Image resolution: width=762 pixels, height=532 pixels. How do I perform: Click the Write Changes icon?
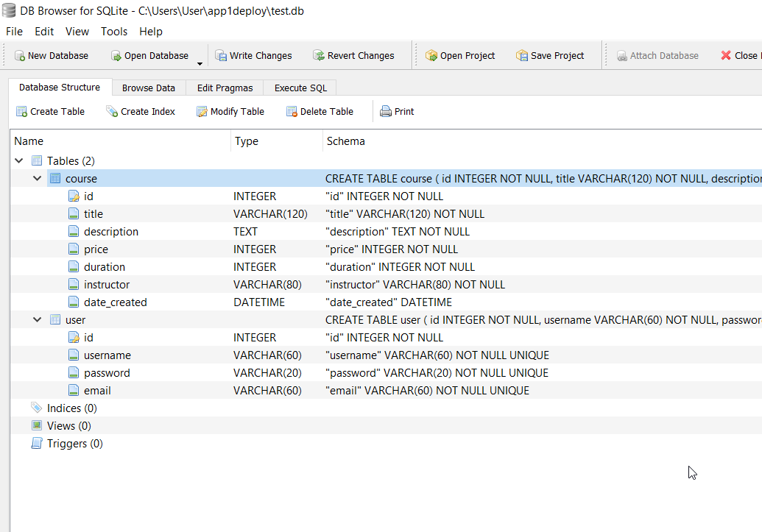click(x=220, y=56)
